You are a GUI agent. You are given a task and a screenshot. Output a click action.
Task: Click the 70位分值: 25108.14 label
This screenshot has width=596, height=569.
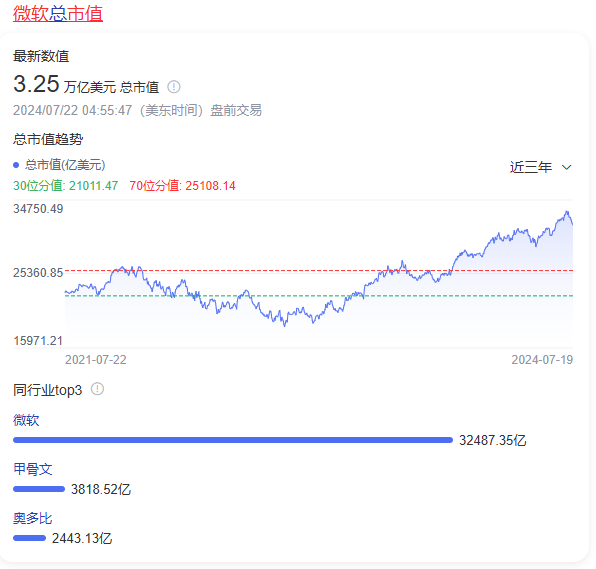182,185
